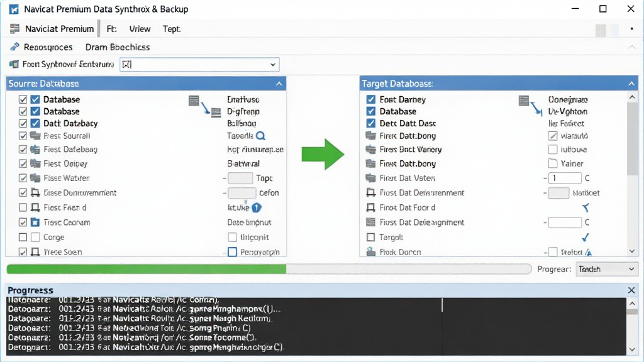644x362 pixels.
Task: Toggle the blue checkbox of first Database row in source
Action: coord(35,99)
